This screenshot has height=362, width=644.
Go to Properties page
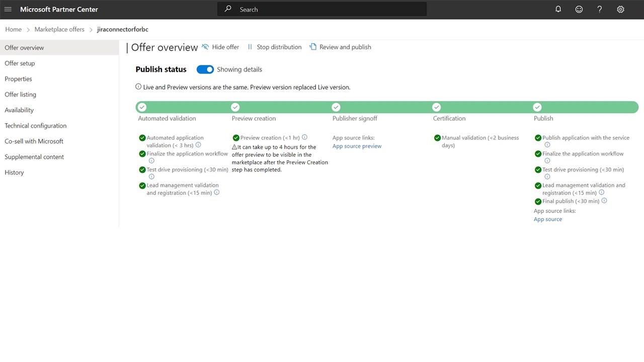[x=59, y=79]
